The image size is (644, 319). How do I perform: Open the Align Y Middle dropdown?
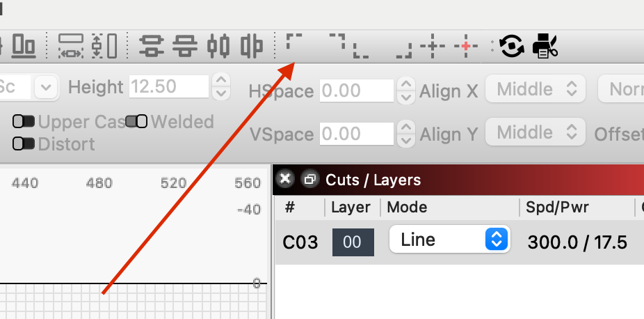tap(536, 132)
